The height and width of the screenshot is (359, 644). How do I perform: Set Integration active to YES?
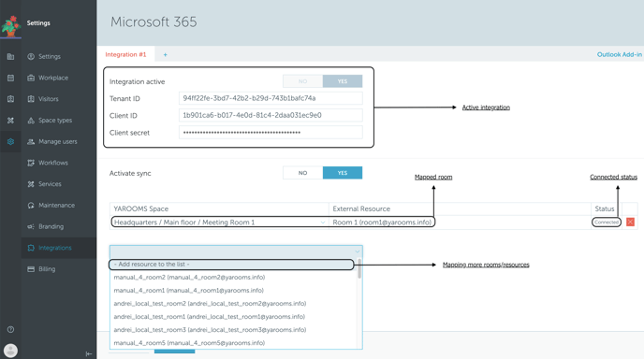coord(343,81)
